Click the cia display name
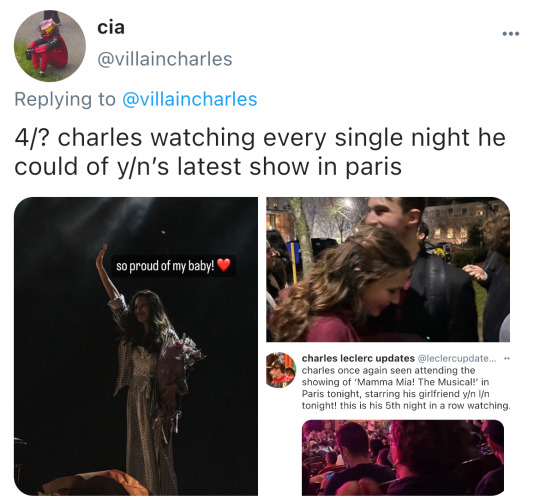Image resolution: width=540 pixels, height=500 pixels. click(111, 27)
